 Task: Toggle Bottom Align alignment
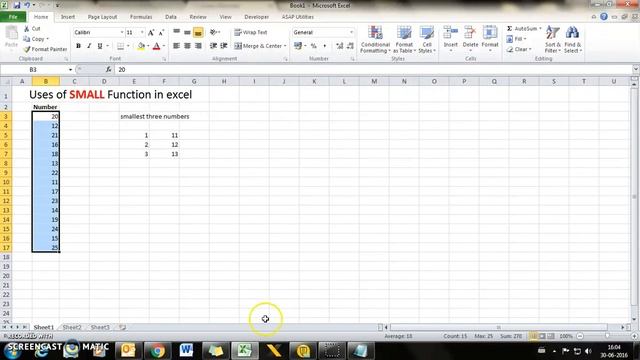198,32
